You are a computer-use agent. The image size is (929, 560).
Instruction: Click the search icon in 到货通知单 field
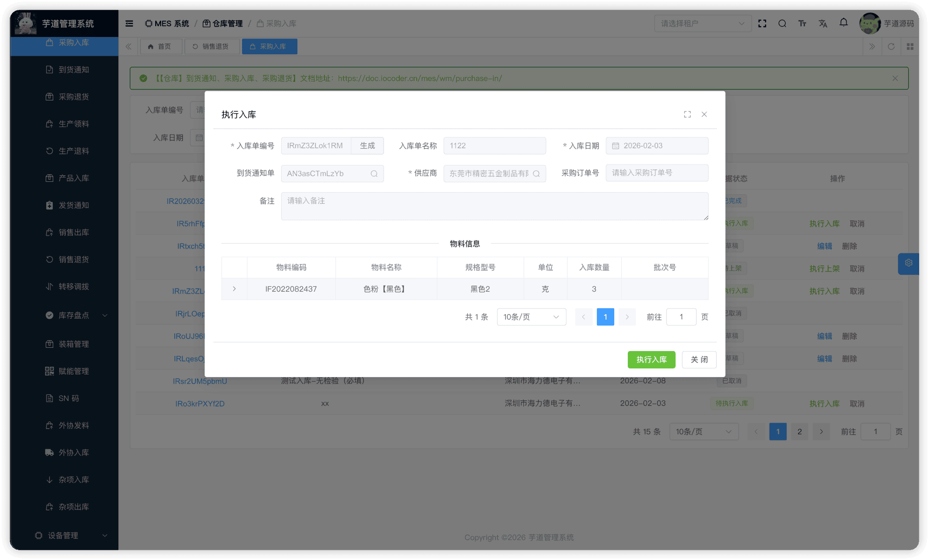[x=373, y=173]
